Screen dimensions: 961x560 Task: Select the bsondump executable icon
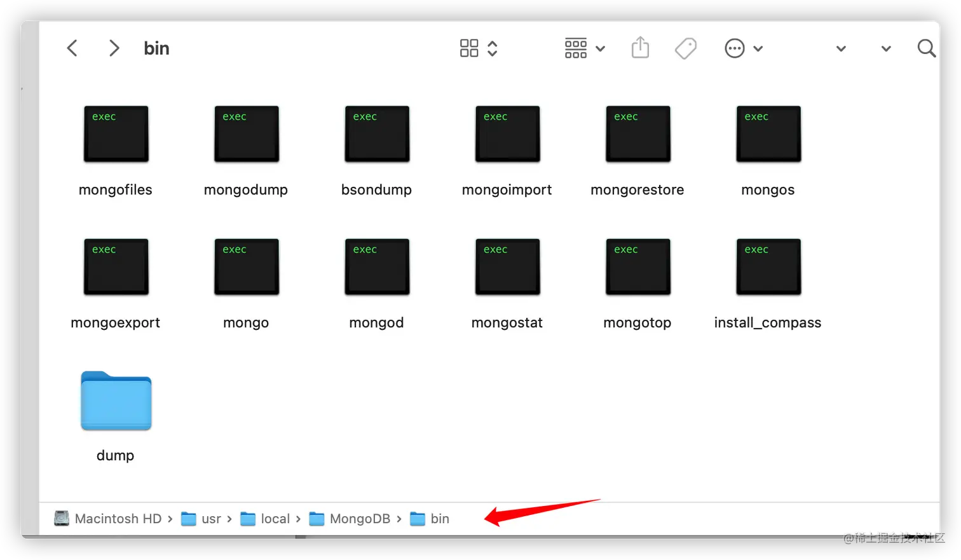pyautogui.click(x=377, y=134)
